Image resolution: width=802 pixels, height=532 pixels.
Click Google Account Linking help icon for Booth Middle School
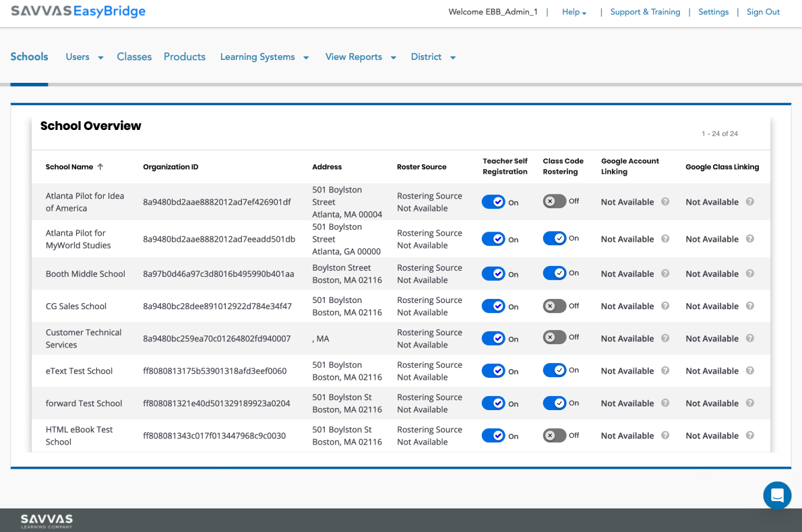[665, 273]
